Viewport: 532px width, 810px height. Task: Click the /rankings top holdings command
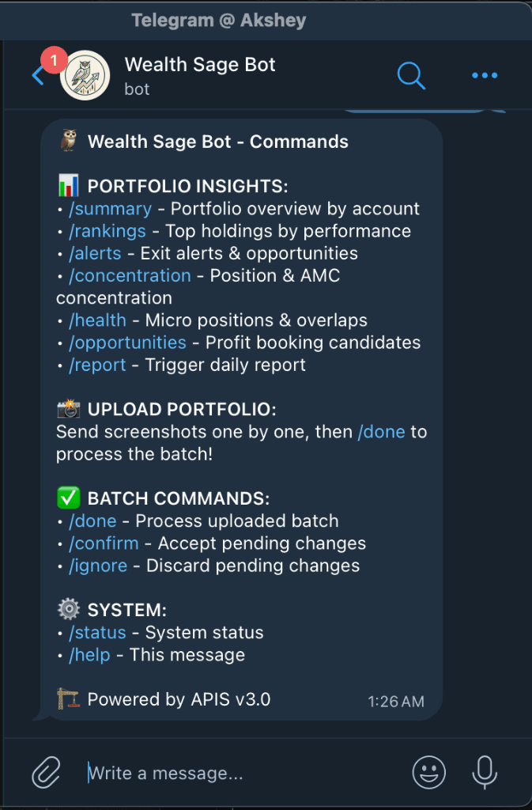108,231
